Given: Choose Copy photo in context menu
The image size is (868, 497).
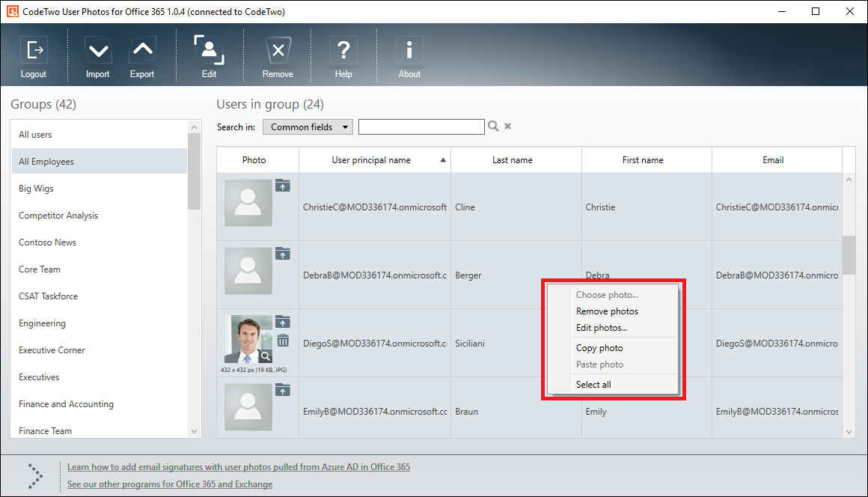Looking at the screenshot, I should coord(599,348).
